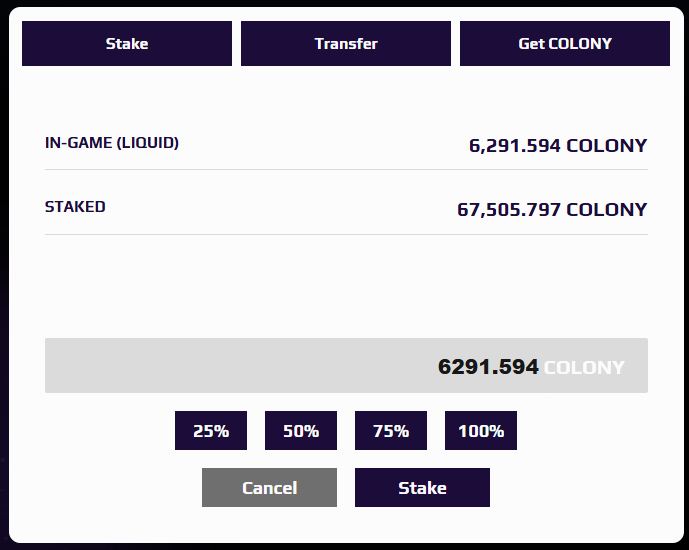Open the Transfer tab
689x550 pixels.
tap(346, 43)
